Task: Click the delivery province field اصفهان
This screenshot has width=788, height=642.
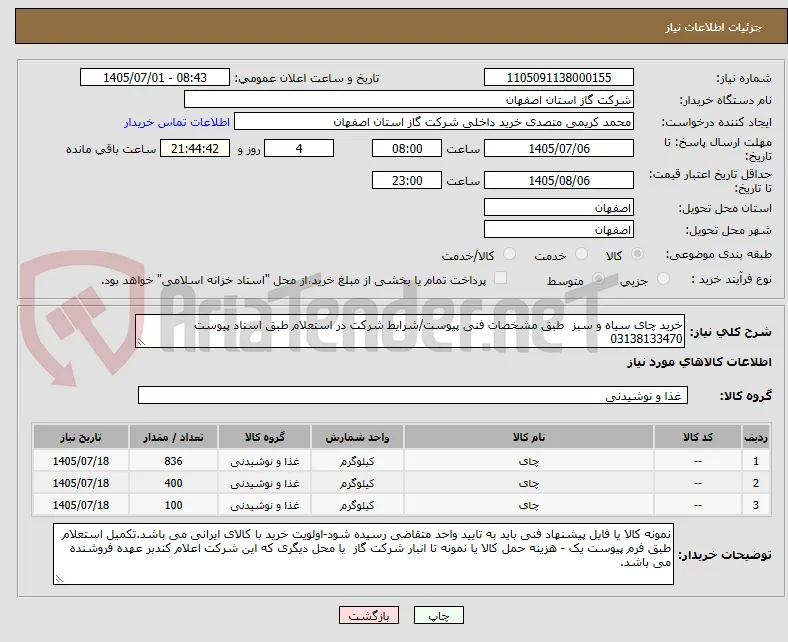Action: [x=558, y=207]
